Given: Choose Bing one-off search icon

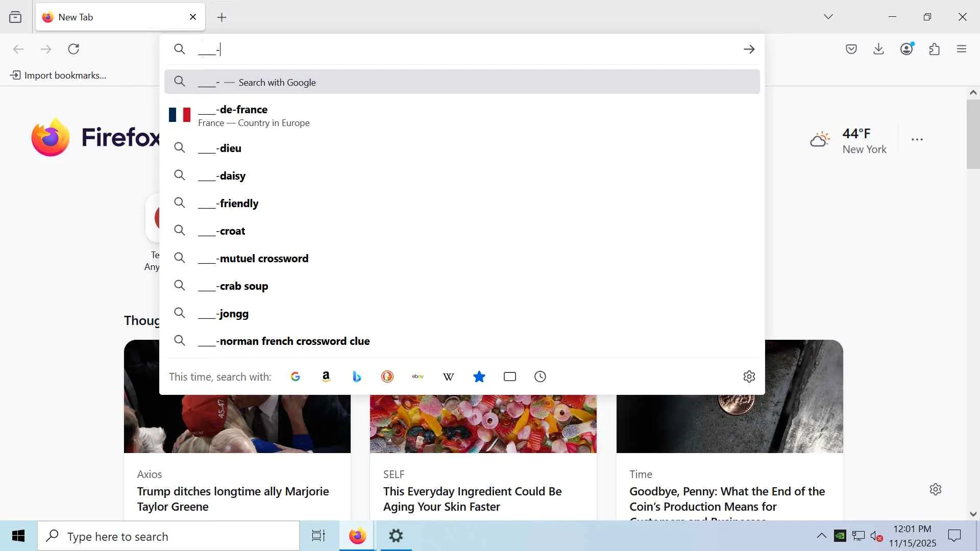Looking at the screenshot, I should pos(357,377).
